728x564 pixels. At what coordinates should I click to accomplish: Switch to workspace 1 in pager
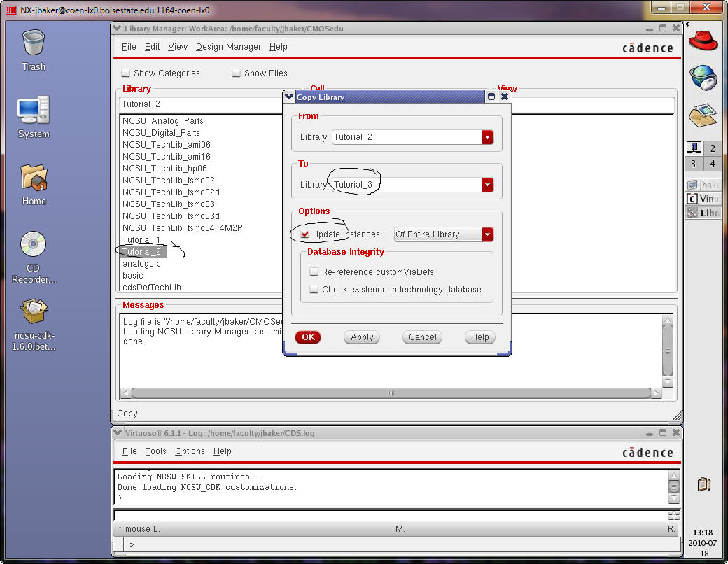[x=694, y=148]
